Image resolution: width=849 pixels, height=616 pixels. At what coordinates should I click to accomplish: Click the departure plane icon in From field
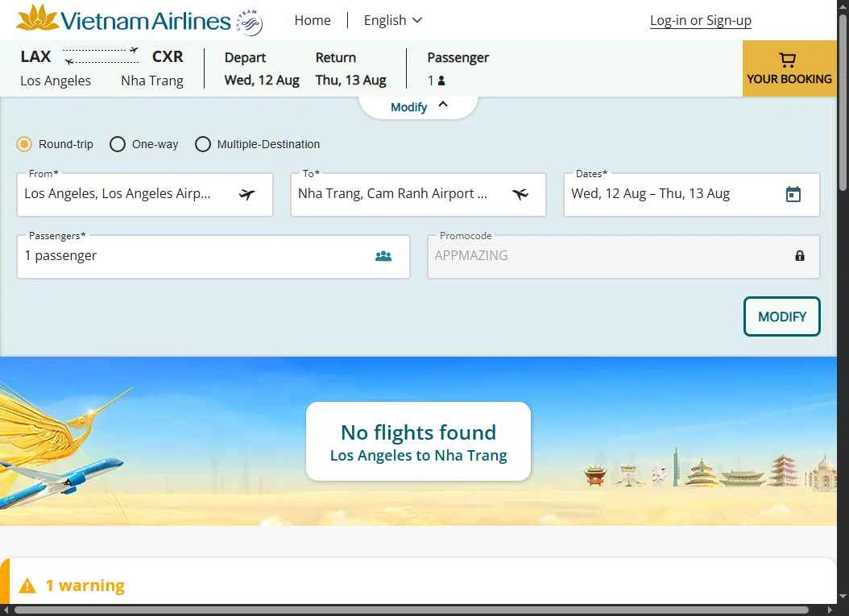(247, 194)
